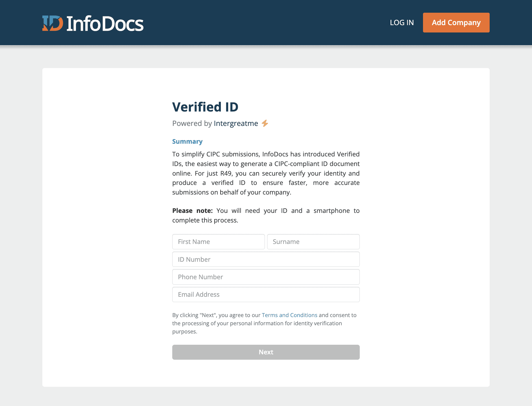Click the Add Company button
Image resolution: width=532 pixels, height=406 pixels.
456,23
